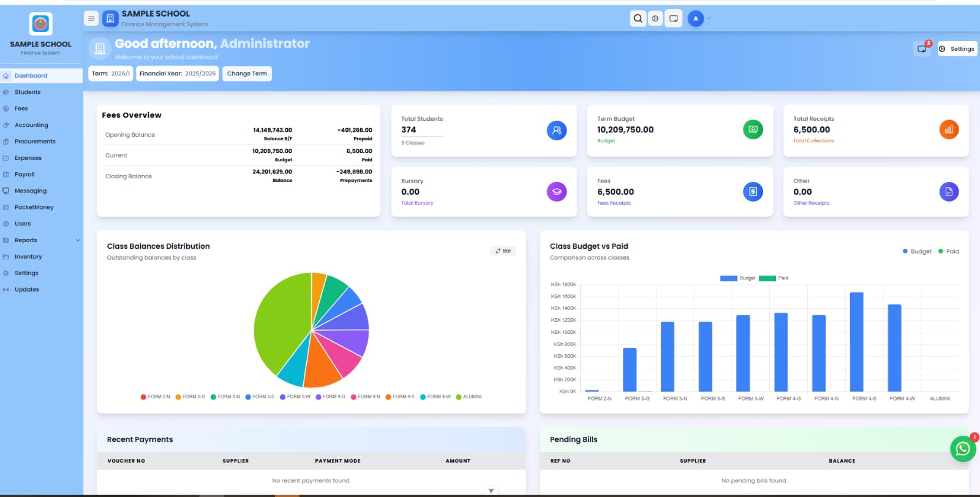The width and height of the screenshot is (980, 497).
Task: Toggle Paid series legend above bar chart
Action: [774, 278]
